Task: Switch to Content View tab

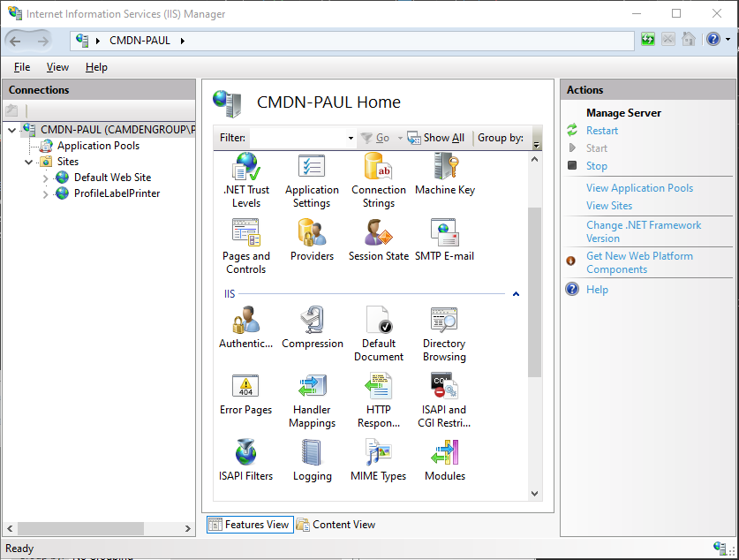Action: [x=336, y=525]
